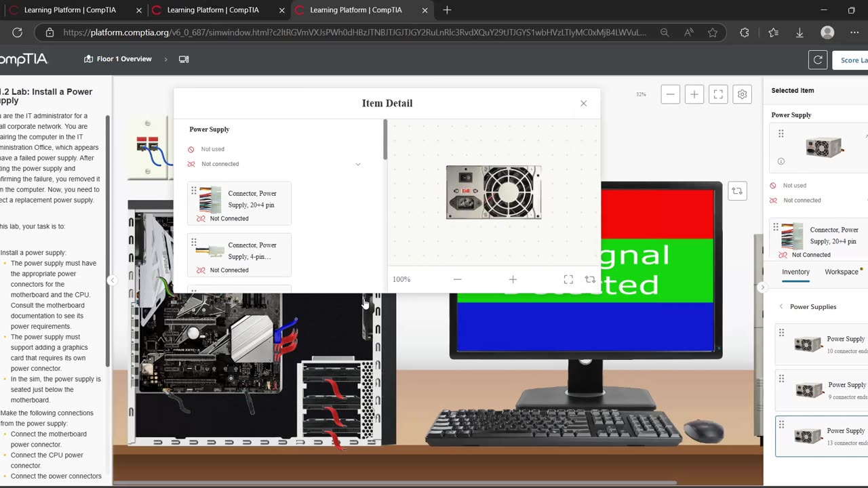The image size is (868, 488).
Task: Click the keyboard in workspace
Action: (553, 427)
